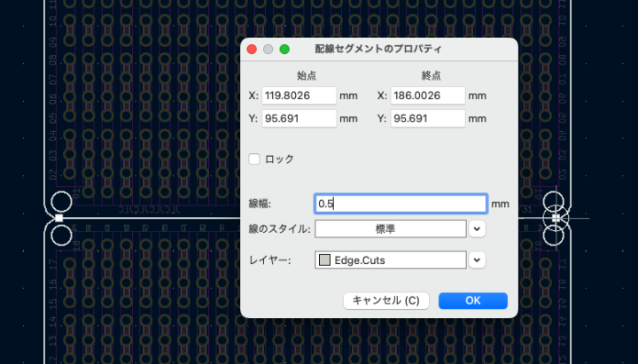Image resolution: width=638 pixels, height=364 pixels.
Task: Close the dialog with red button
Action: click(252, 50)
